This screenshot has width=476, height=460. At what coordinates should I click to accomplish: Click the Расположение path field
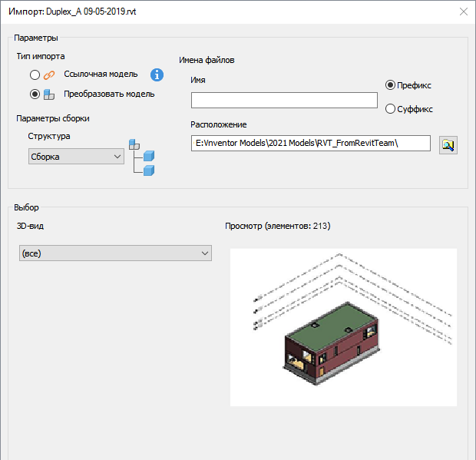coord(311,143)
